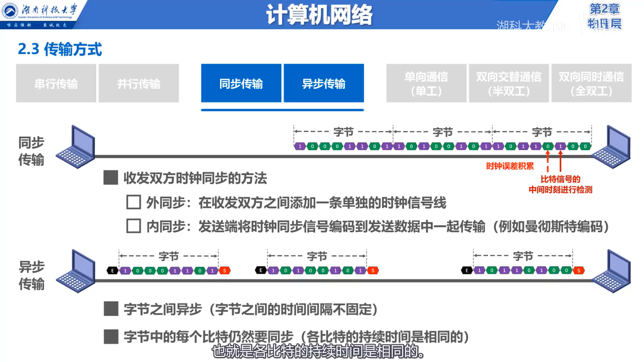Click the filled square bullet before 字节中的每个比特仍然要同步
The height and width of the screenshot is (362, 644).
tap(111, 337)
